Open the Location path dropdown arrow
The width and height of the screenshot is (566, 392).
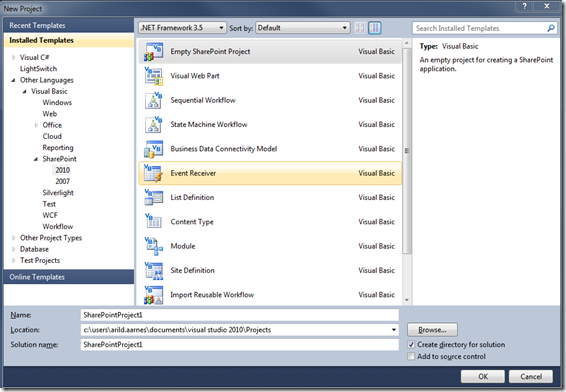394,330
